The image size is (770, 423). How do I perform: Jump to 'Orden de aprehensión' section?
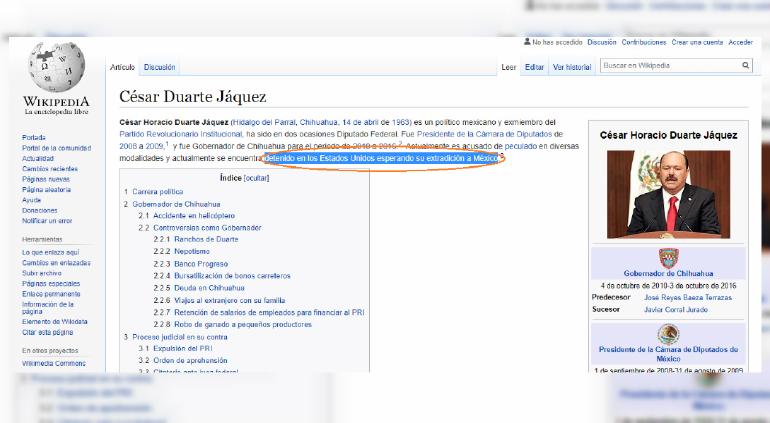click(190, 361)
